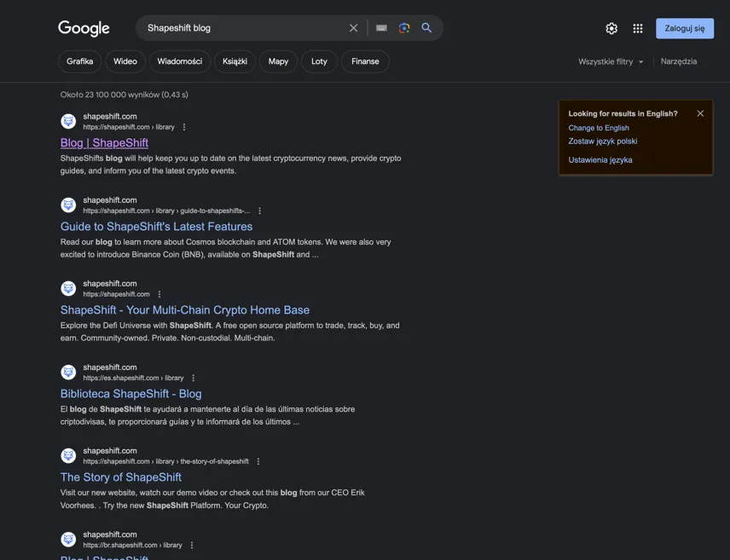Screen dimensions: 730x560
Task: Click the guide-to-shapeshifts URL breadcrumb
Action: pos(166,211)
